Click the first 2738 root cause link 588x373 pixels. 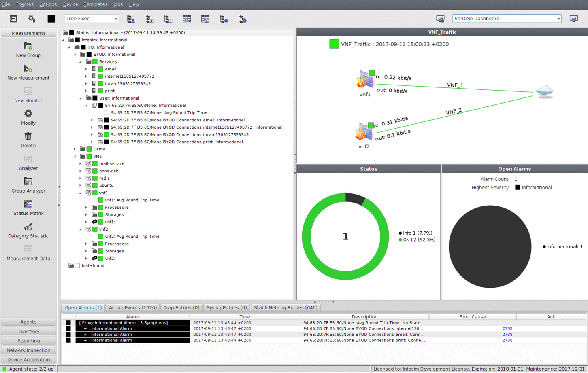(x=507, y=329)
